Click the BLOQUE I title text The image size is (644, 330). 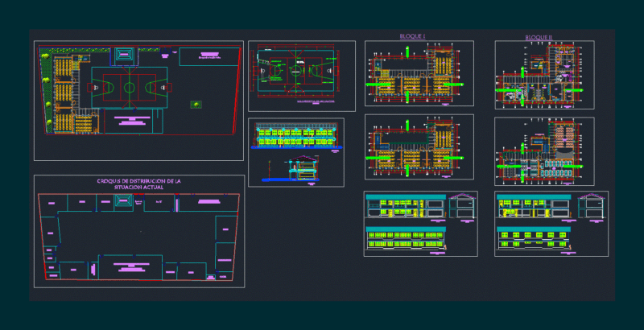(412, 36)
